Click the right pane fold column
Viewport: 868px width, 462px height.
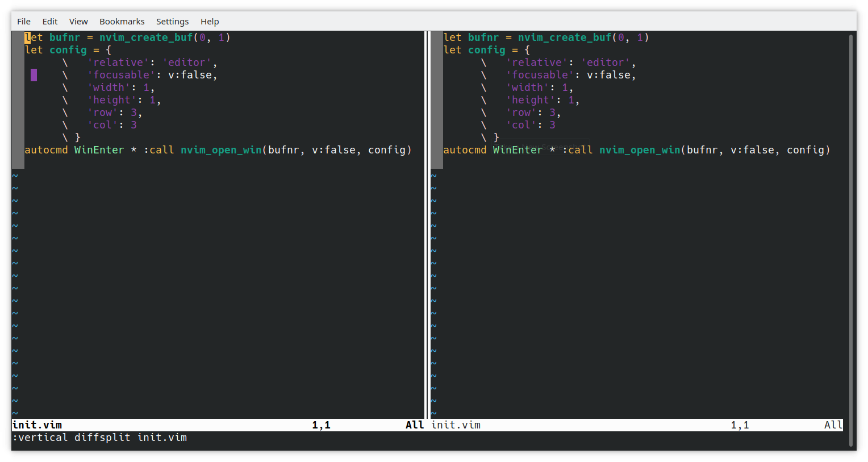(x=436, y=99)
